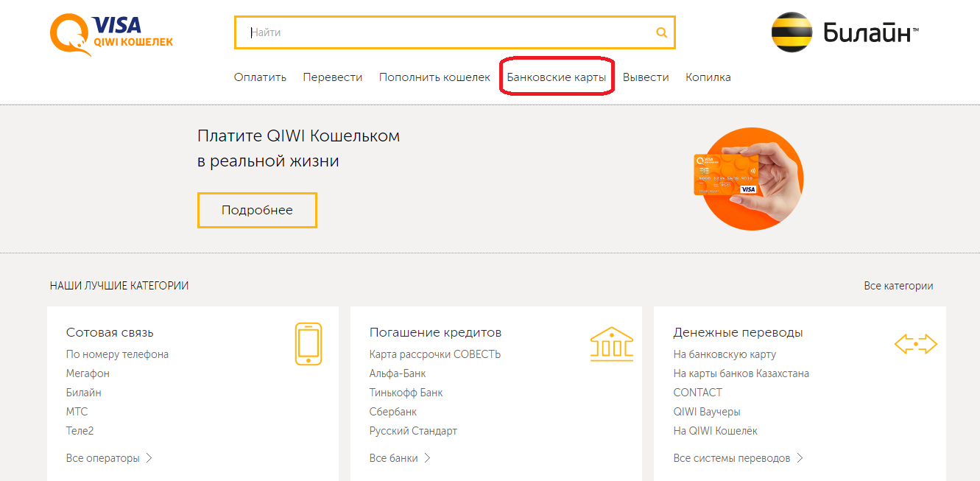This screenshot has height=481, width=980.
Task: Click the mobile phone icon in Сотовая связь
Action: pos(308,343)
